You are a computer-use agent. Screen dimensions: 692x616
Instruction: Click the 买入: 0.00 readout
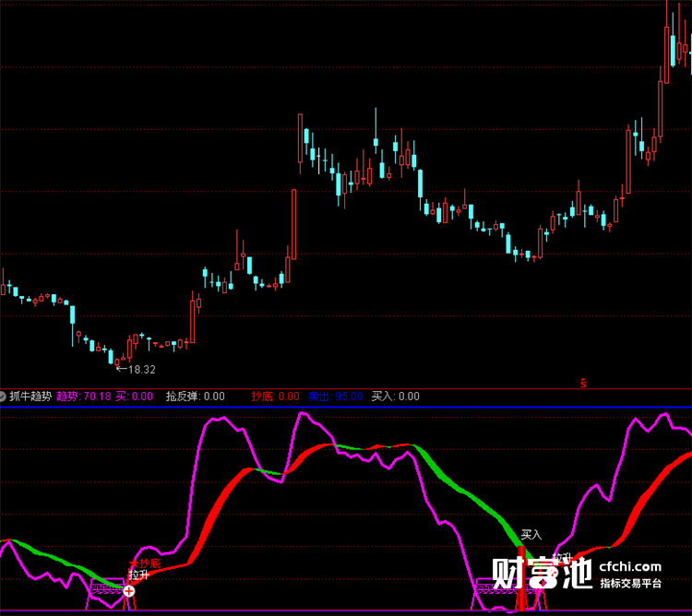(x=396, y=397)
